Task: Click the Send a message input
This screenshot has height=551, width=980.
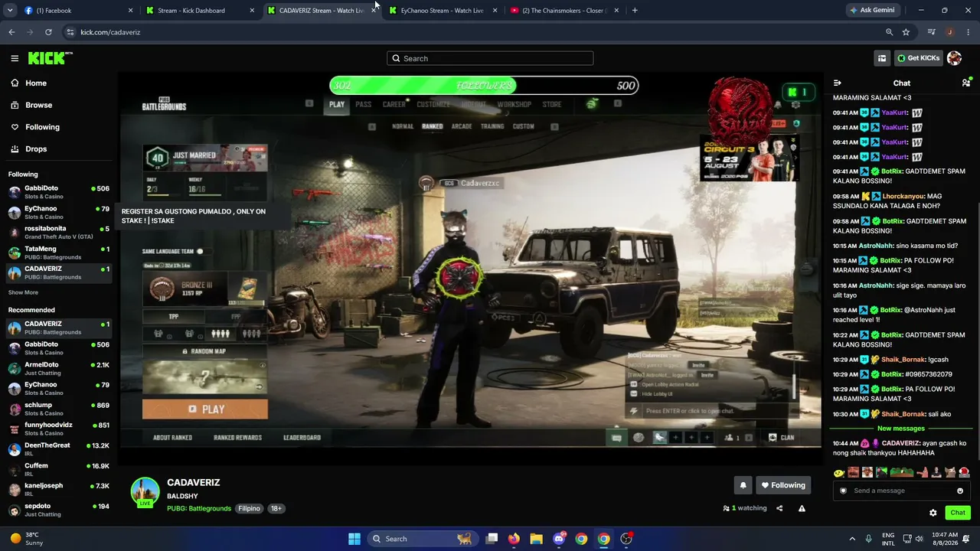Action: [902, 491]
